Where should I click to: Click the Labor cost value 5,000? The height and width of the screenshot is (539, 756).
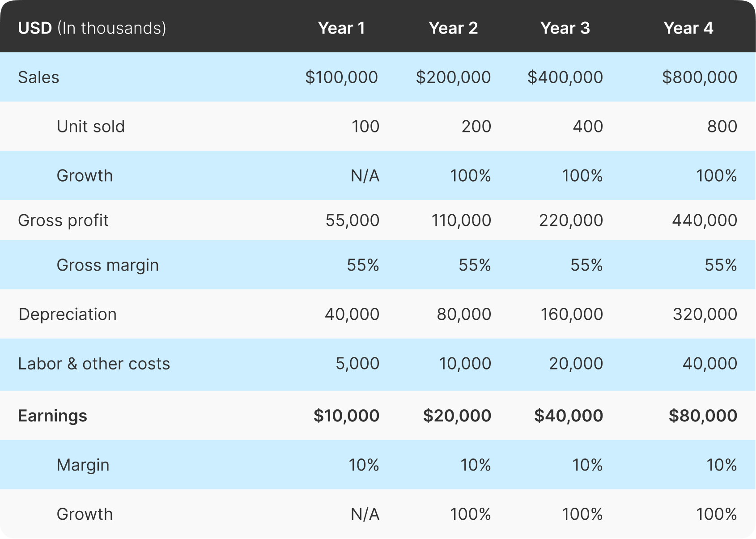coord(357,364)
